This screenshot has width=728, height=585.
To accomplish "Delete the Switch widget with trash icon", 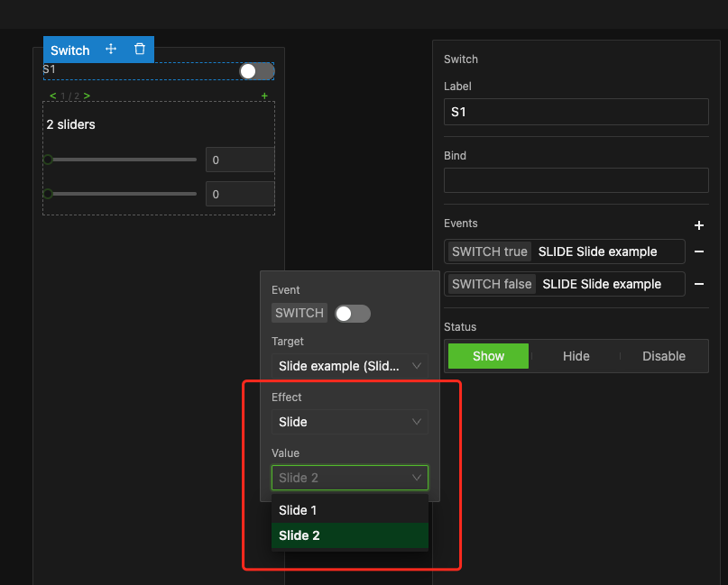I will tap(140, 49).
